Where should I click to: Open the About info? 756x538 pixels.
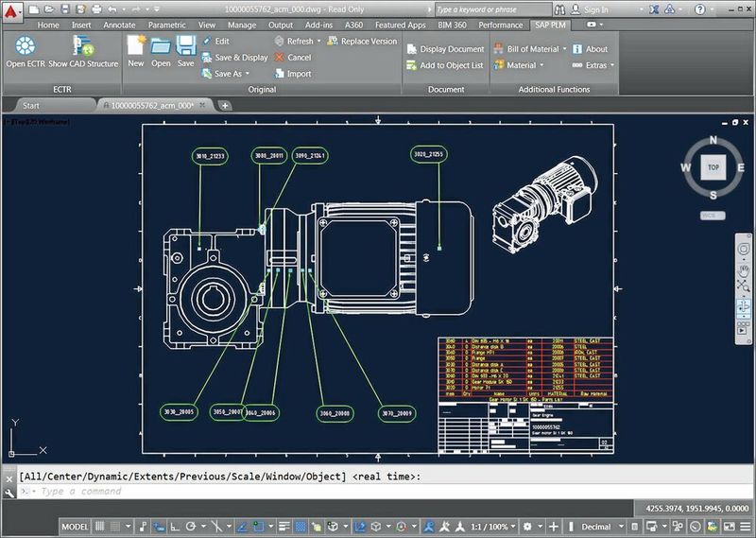590,49
